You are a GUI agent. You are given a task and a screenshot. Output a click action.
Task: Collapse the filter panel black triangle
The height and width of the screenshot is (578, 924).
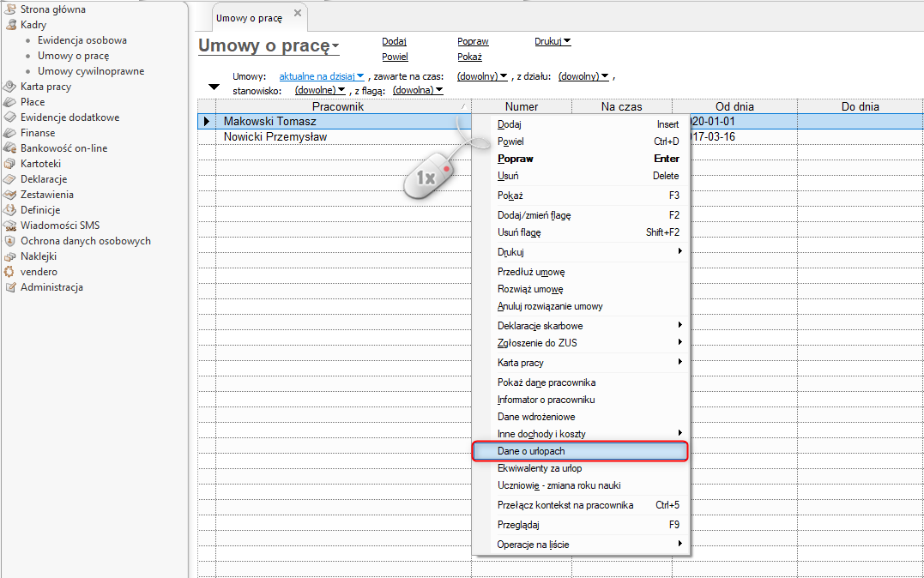(214, 87)
